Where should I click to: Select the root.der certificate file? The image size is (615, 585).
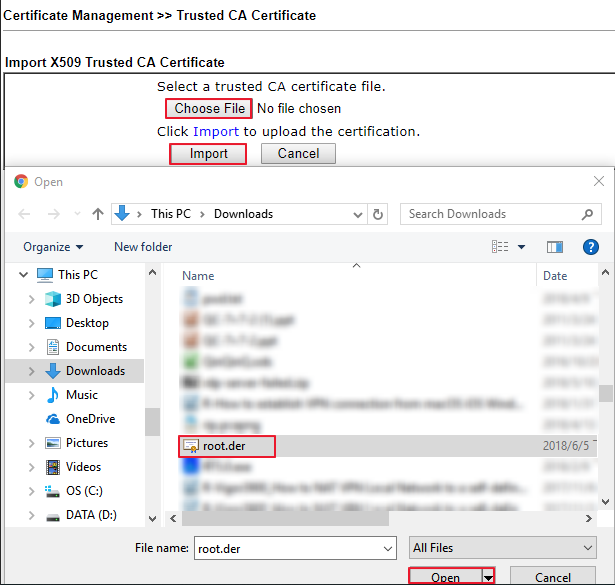(223, 446)
